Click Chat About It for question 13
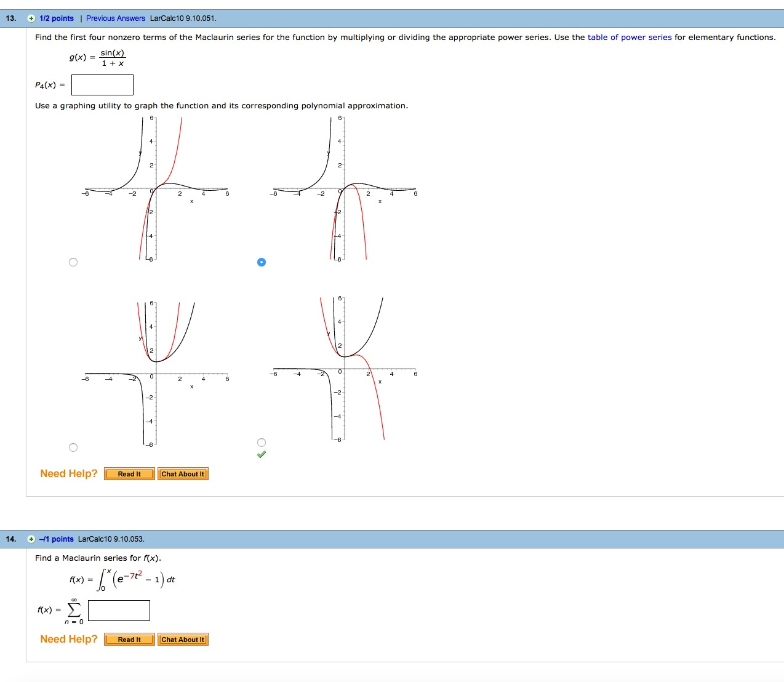 183,473
